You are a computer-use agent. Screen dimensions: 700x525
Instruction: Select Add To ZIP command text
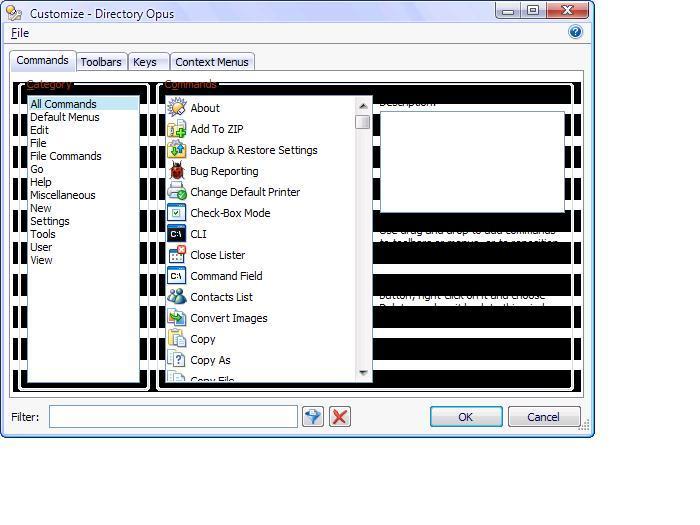(217, 129)
